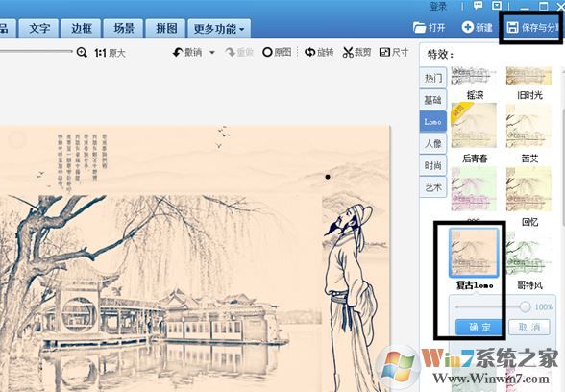The width and height of the screenshot is (565, 392).
Task: Click the zoom-in magnifier icon
Action: (82, 53)
